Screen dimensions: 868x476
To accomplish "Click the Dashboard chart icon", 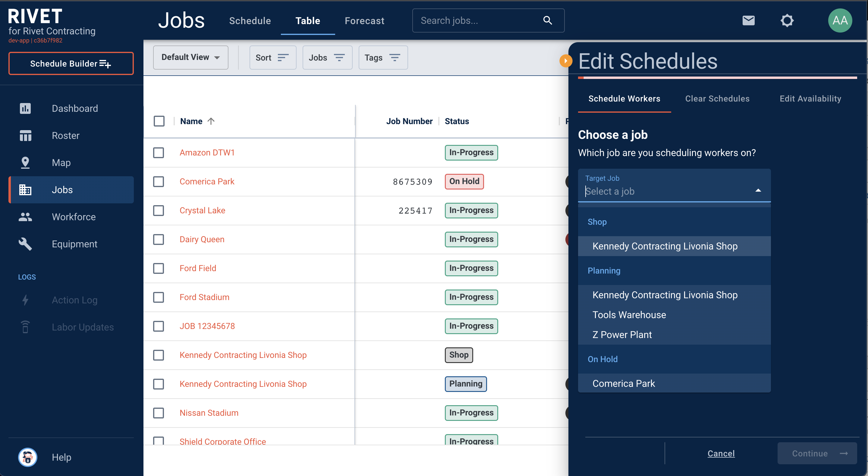I will [x=25, y=108].
